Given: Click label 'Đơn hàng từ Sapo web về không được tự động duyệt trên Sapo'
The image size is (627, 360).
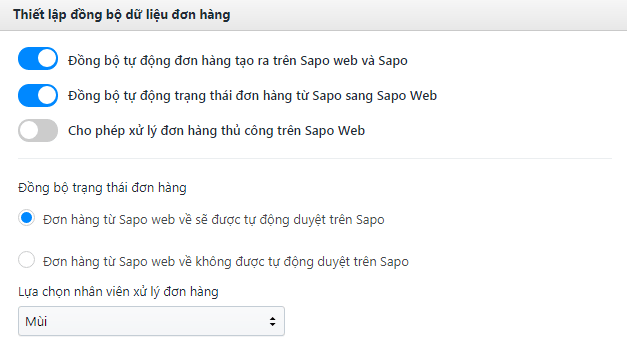Looking at the screenshot, I should coord(226,262).
